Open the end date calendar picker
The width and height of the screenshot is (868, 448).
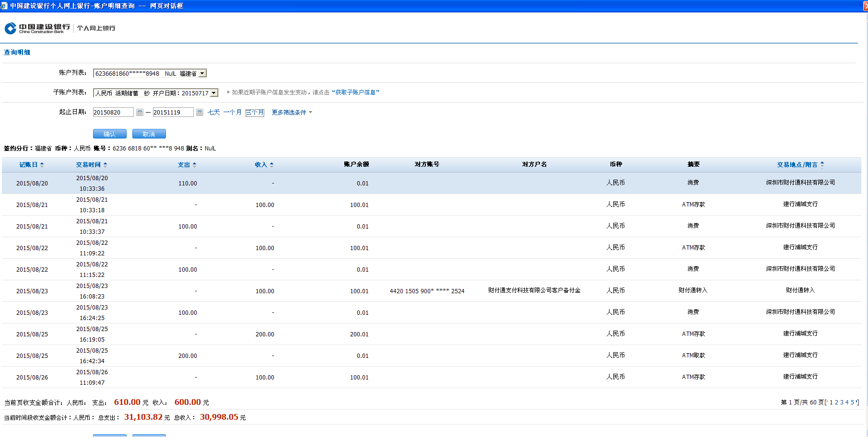(199, 112)
